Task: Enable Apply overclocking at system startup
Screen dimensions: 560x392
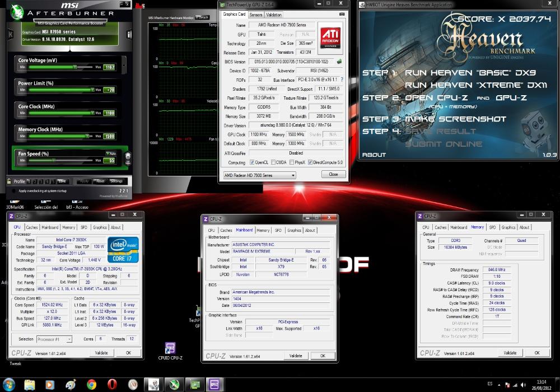Action: (x=13, y=191)
